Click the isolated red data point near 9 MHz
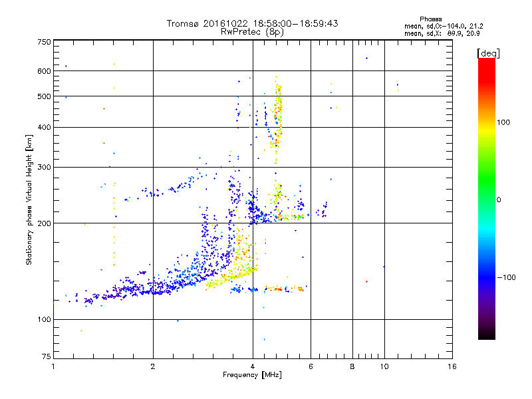 (367, 281)
